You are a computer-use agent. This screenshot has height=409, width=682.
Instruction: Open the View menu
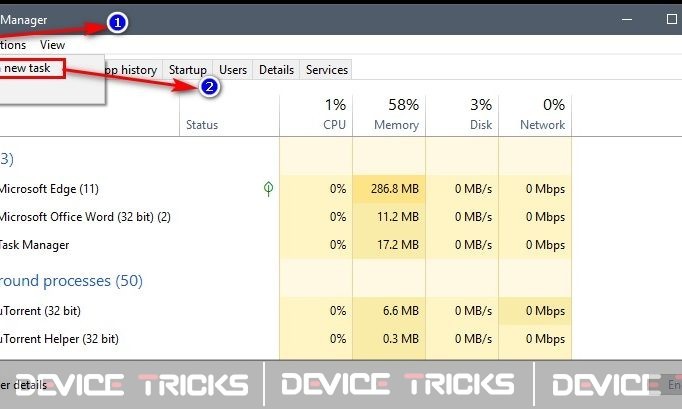coord(52,45)
